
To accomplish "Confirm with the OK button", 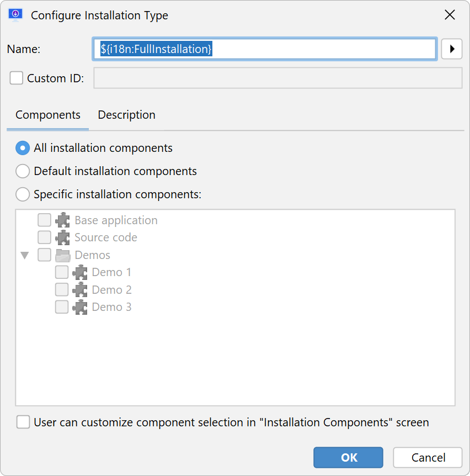I will pos(348,457).
